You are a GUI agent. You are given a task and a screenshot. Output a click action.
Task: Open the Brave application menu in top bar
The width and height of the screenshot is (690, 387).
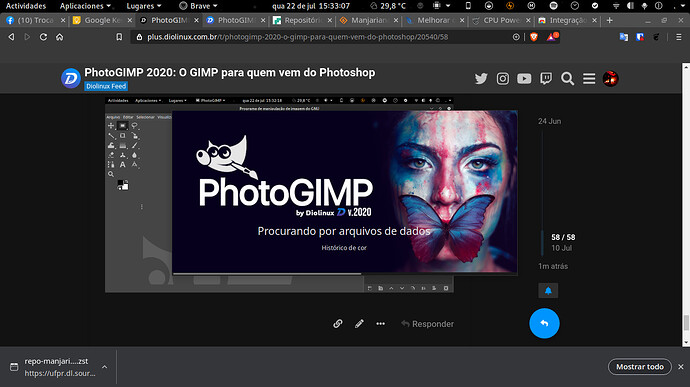(198, 6)
